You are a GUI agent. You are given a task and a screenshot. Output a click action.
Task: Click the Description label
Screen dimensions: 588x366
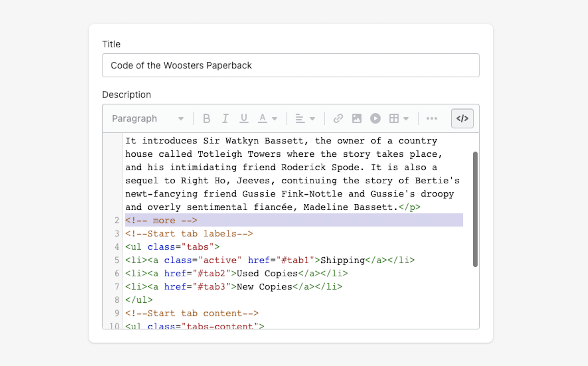click(126, 95)
